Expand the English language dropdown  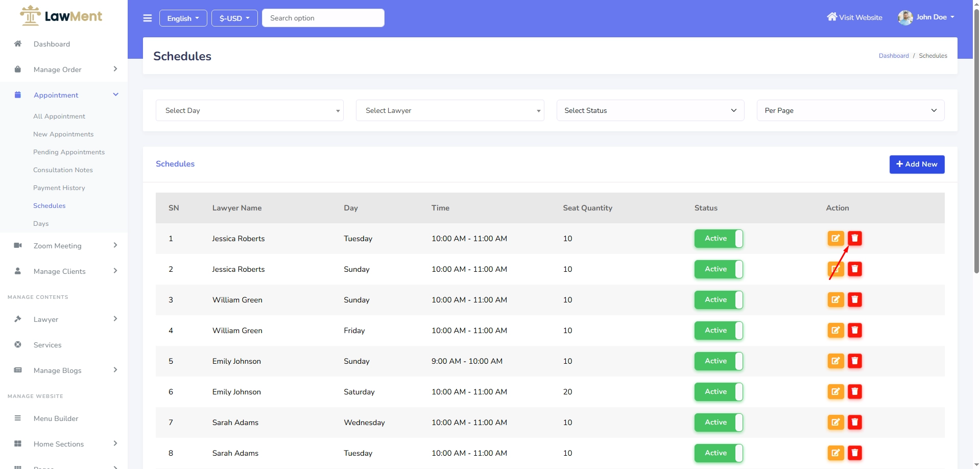click(183, 18)
